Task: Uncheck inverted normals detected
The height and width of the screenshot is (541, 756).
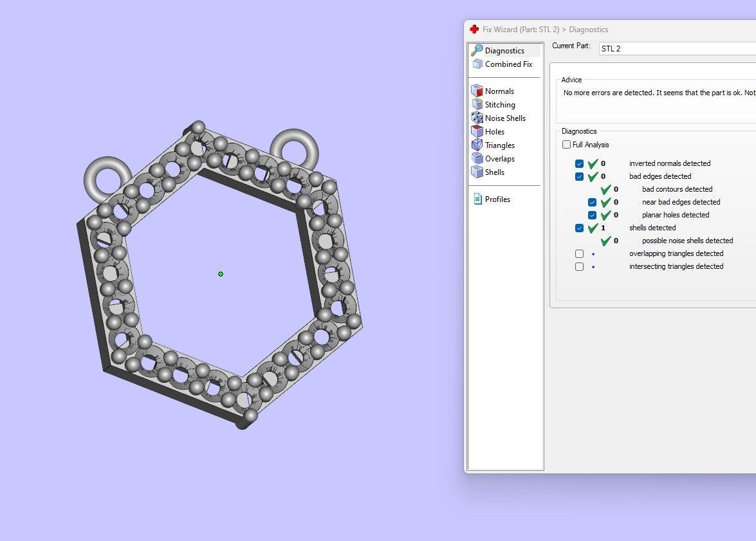Action: 580,163
